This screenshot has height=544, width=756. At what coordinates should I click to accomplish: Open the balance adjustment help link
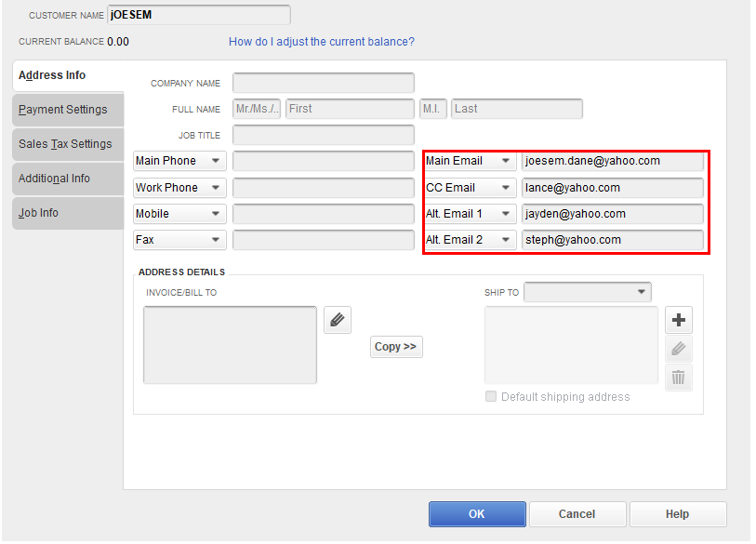322,42
